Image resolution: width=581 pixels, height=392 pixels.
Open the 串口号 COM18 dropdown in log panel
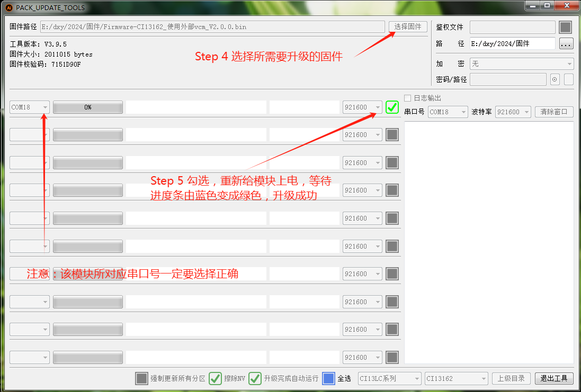point(448,112)
